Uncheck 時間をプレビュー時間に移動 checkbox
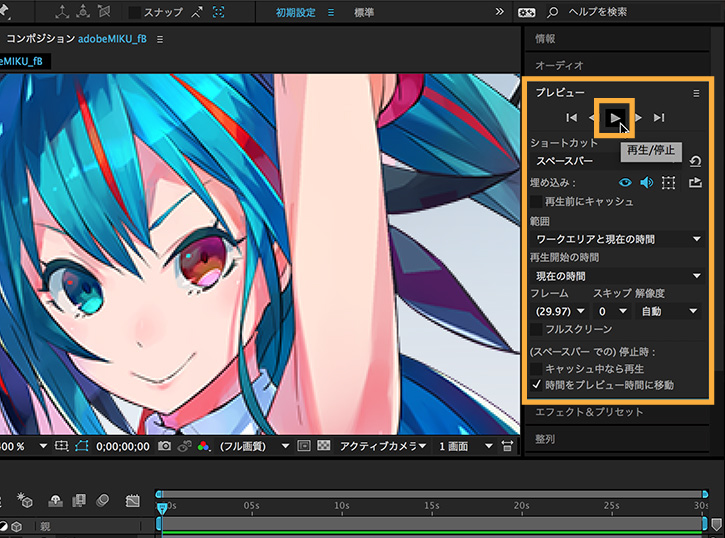 536,385
